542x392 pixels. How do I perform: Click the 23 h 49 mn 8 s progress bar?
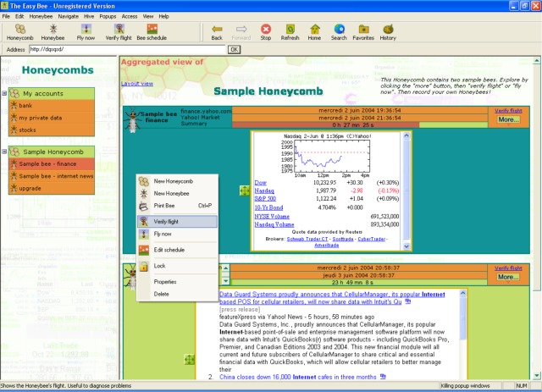tap(359, 283)
